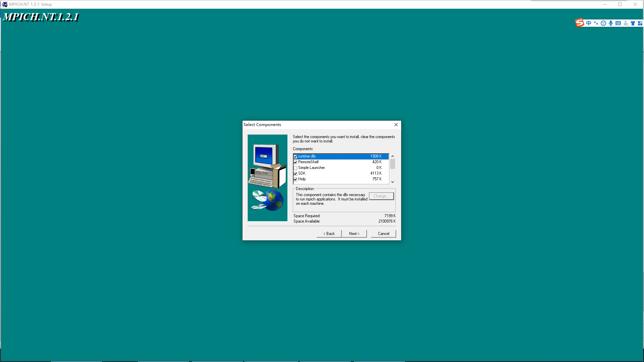
Task: Open Sogou account login person icon
Action: [626, 23]
